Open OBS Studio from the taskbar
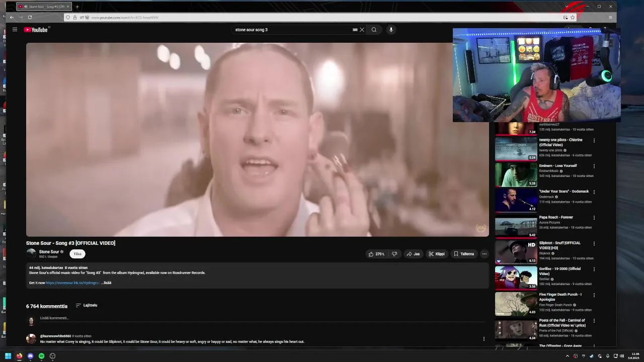The image size is (644, 362). click(x=52, y=356)
